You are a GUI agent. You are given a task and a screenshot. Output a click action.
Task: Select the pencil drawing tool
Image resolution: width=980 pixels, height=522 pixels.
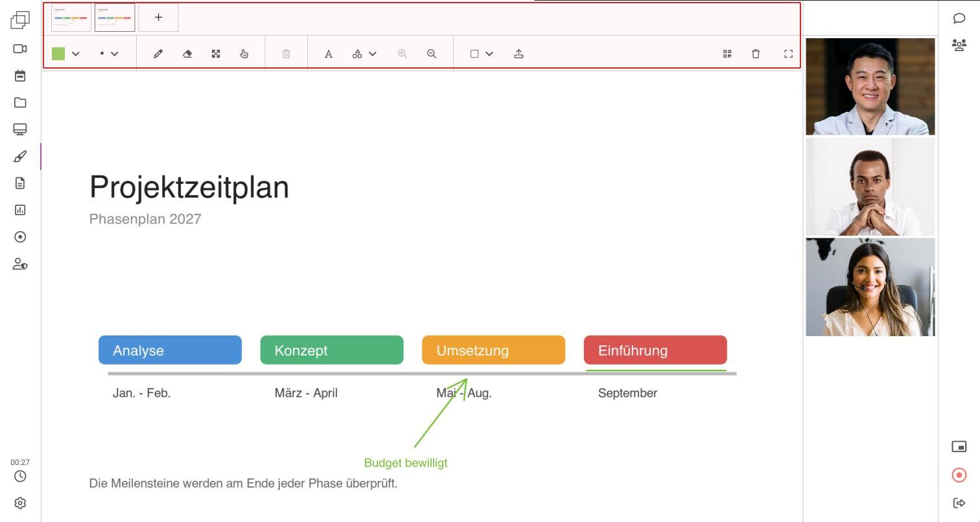tap(158, 54)
